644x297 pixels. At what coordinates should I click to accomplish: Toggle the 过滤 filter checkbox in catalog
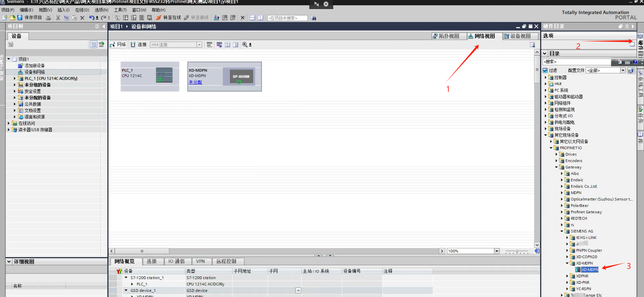(x=545, y=70)
